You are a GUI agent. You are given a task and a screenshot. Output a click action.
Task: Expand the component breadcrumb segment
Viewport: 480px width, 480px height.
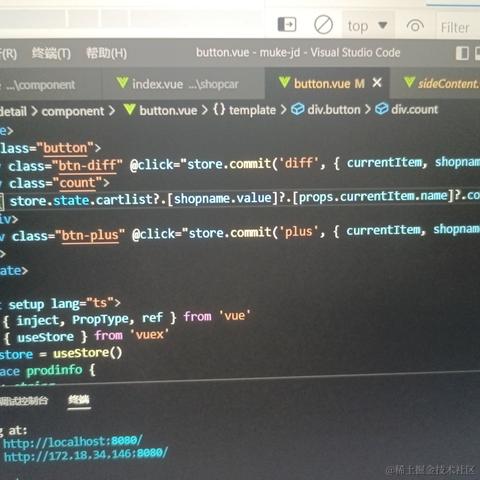73,111
